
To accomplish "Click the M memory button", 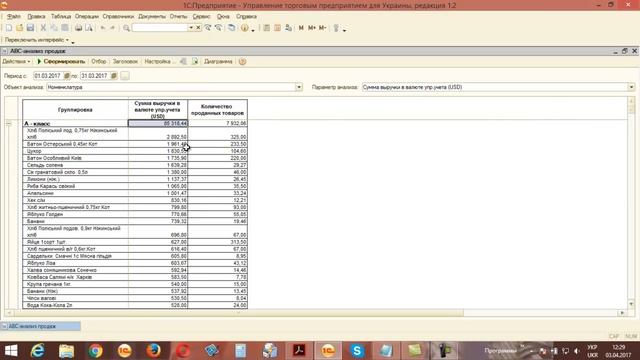I will pos(301,28).
